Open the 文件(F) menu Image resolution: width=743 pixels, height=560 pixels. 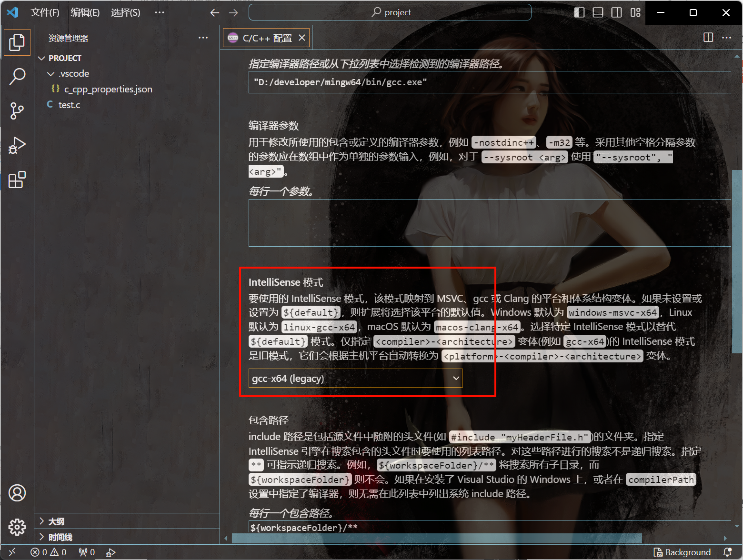[x=45, y=12]
